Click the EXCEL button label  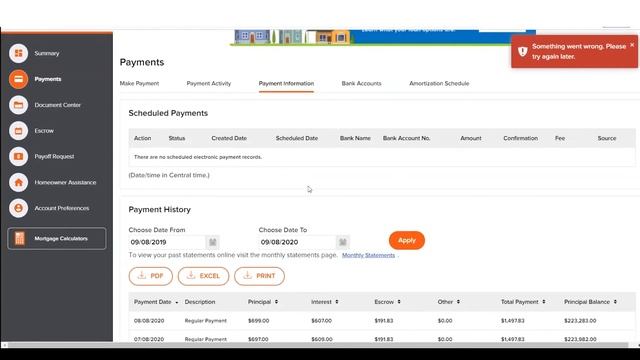209,276
